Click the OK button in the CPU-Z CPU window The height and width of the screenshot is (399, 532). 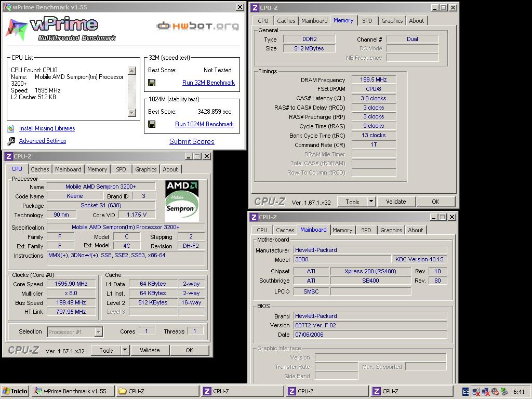pyautogui.click(x=189, y=350)
